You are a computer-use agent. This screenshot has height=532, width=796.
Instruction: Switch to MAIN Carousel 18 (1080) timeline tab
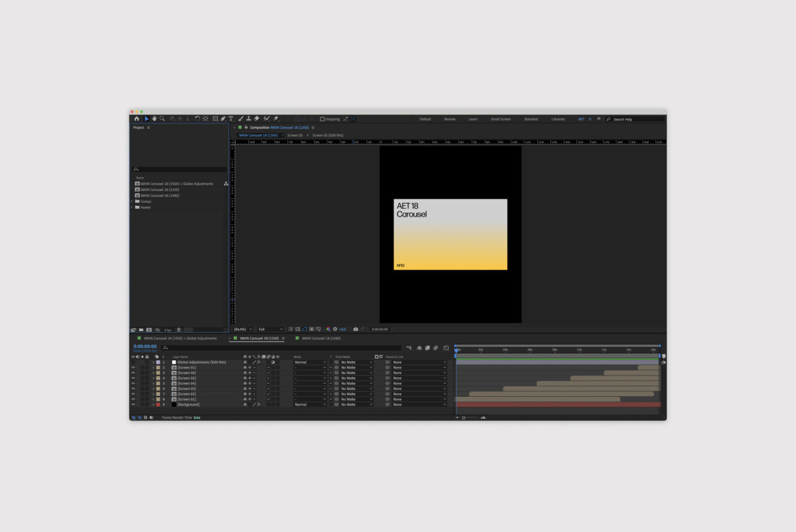321,338
